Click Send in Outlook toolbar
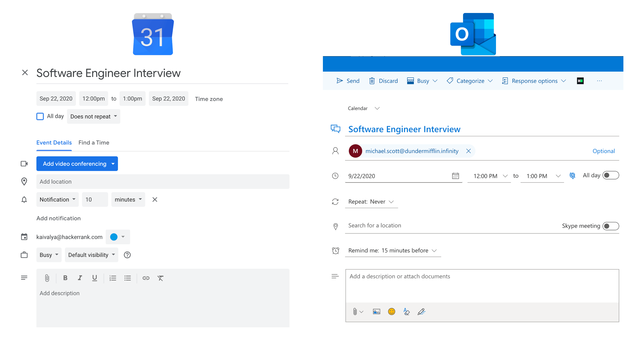The height and width of the screenshot is (362, 644). point(348,81)
